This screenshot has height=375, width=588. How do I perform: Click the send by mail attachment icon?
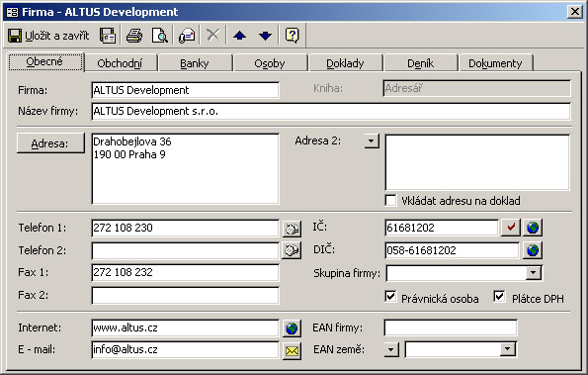pos(187,36)
